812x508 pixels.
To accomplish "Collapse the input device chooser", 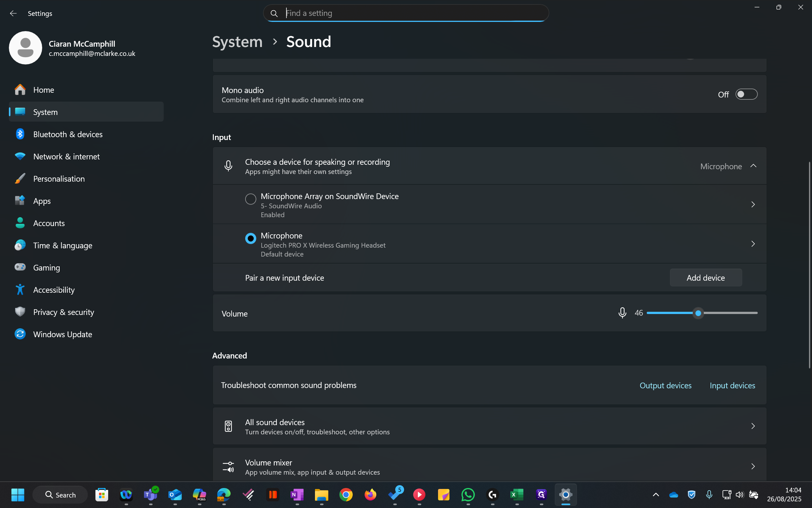I will (753, 166).
